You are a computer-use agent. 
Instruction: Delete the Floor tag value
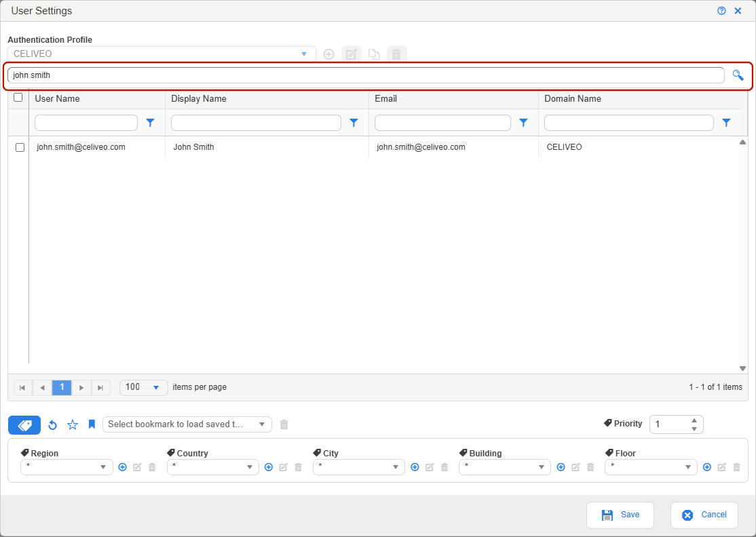pos(737,467)
